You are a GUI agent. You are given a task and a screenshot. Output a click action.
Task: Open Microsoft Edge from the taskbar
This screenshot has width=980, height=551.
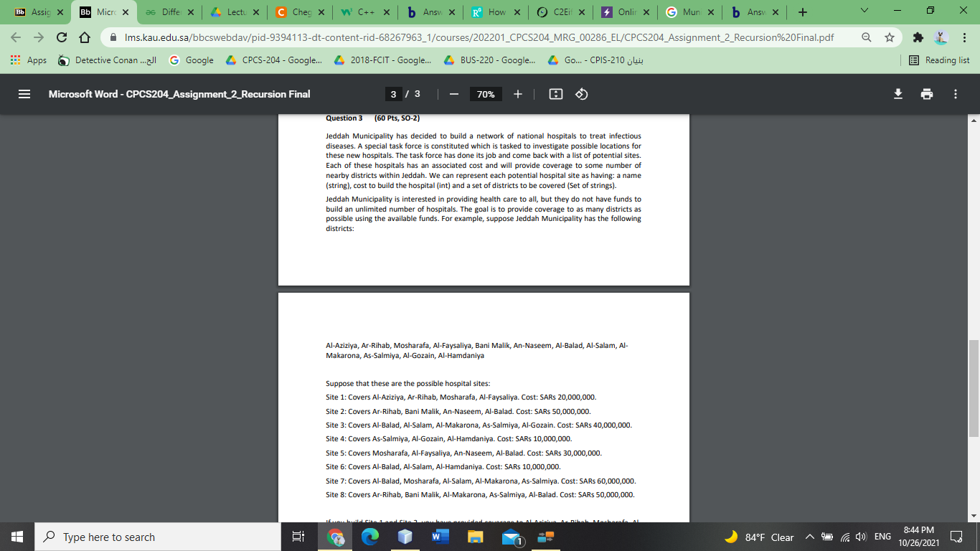[x=369, y=537]
